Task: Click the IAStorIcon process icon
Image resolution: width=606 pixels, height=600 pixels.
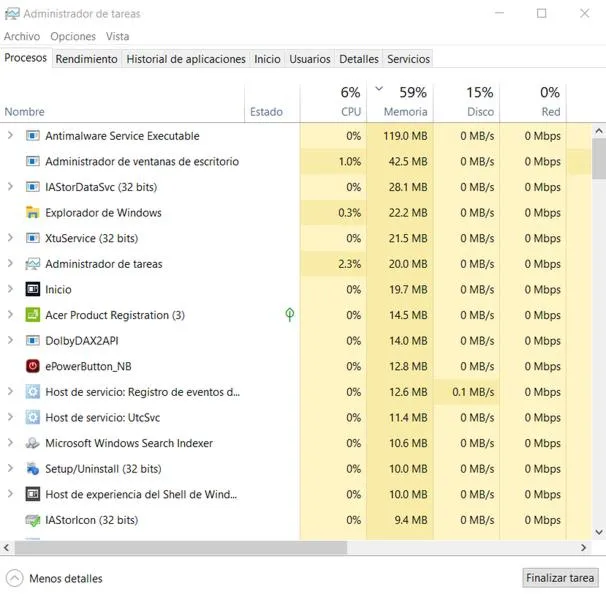Action: [32, 520]
